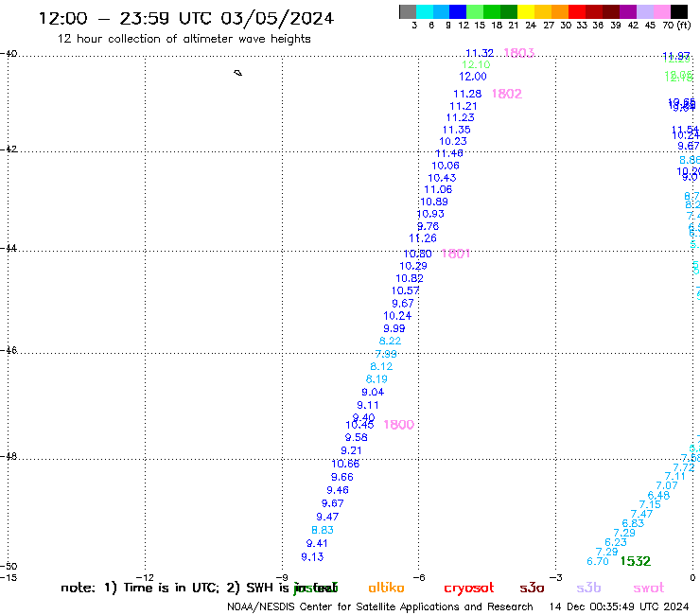Click the wave height value 9.13
The width and height of the screenshot is (700, 615).
312,557
